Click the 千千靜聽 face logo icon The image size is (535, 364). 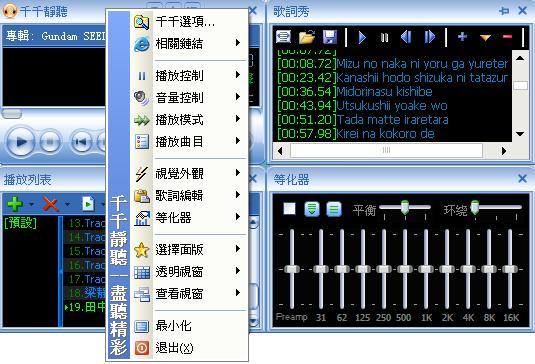[x=10, y=11]
